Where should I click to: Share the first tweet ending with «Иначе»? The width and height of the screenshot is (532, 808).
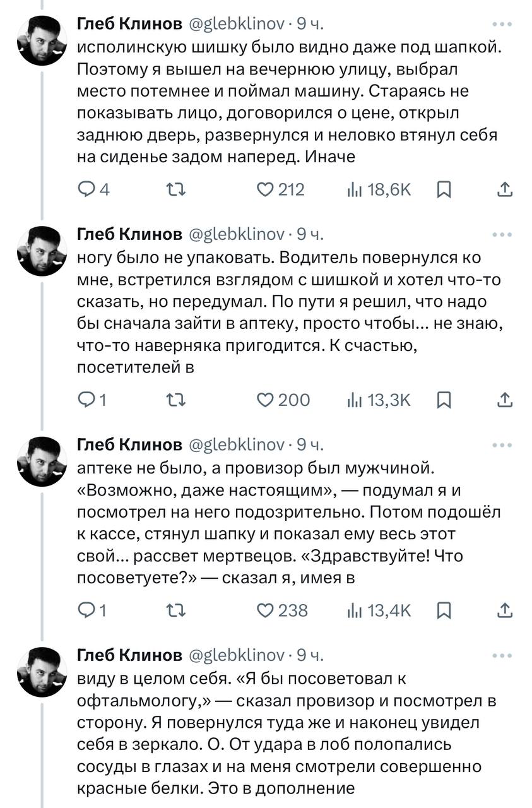[x=504, y=189]
